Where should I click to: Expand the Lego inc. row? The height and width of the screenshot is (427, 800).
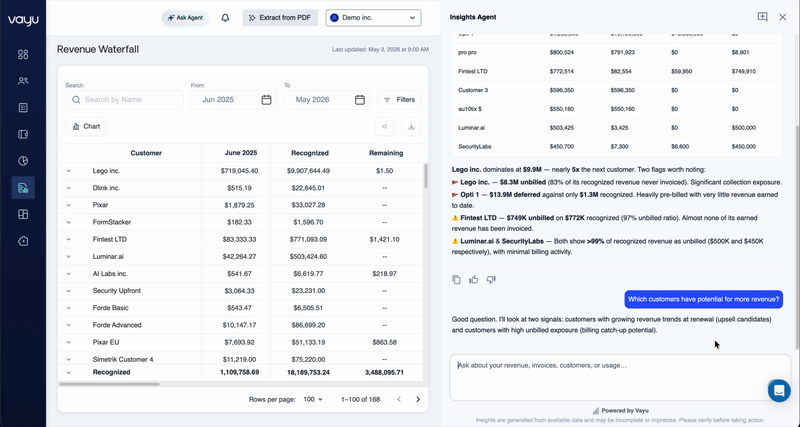click(68, 171)
